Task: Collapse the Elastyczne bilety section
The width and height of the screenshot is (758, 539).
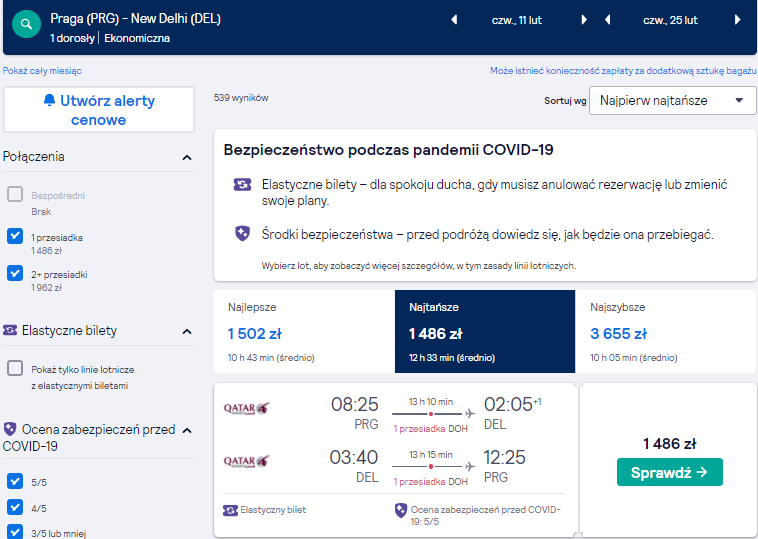Action: point(187,332)
